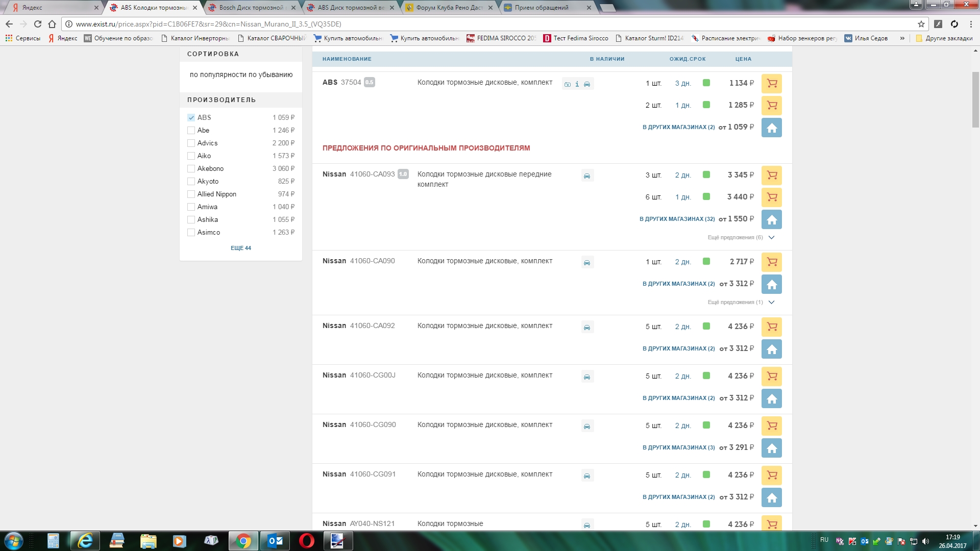Show 44 more manufacturers via ЕЩЕ 44

[241, 248]
